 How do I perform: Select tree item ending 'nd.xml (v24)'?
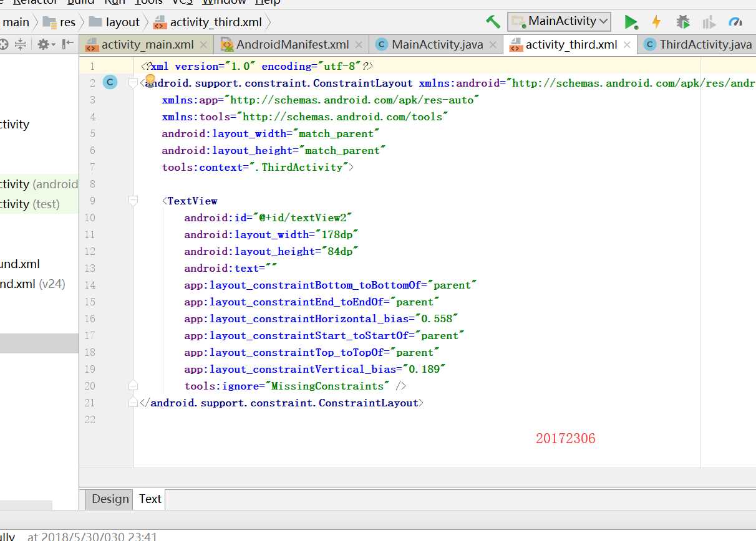pyautogui.click(x=39, y=284)
